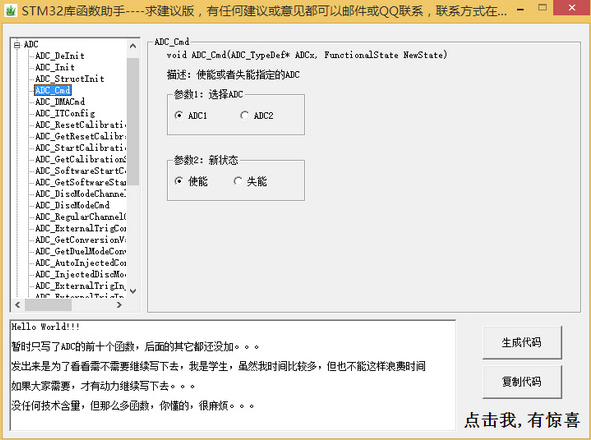Select ADC_DeInit in the function tree

60,56
